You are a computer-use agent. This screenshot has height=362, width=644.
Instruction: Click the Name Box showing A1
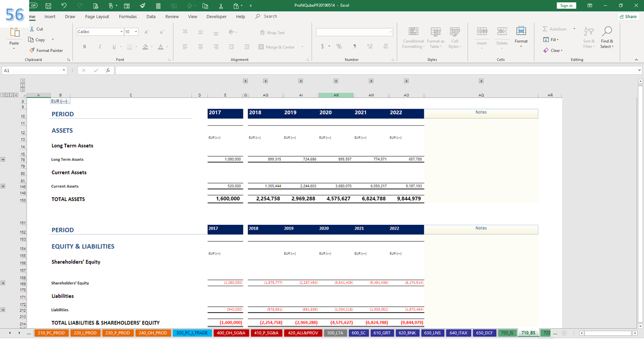pos(35,70)
